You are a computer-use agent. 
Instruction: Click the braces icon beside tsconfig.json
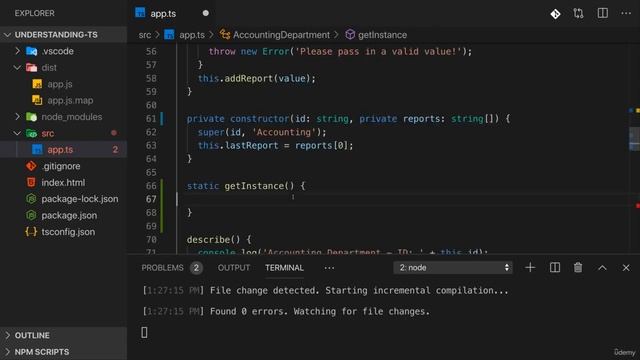(x=31, y=232)
